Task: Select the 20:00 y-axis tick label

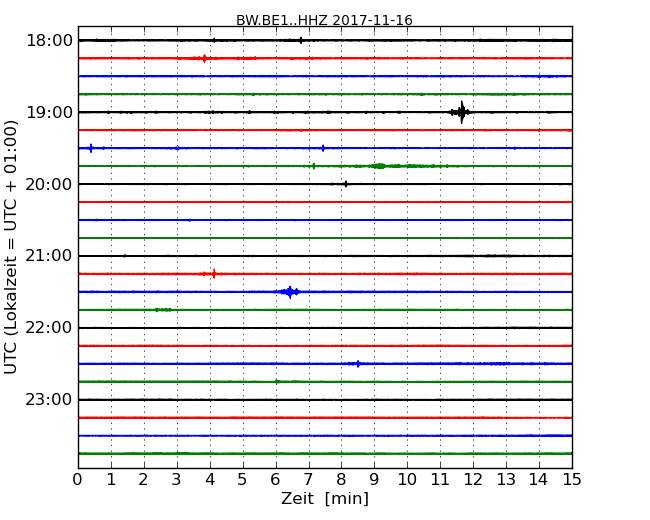Action: (x=49, y=184)
